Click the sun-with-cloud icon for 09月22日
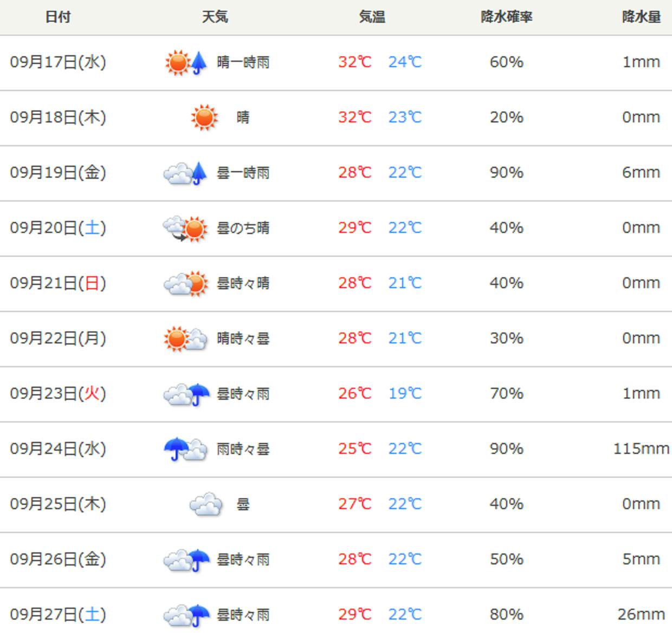 pyautogui.click(x=186, y=338)
